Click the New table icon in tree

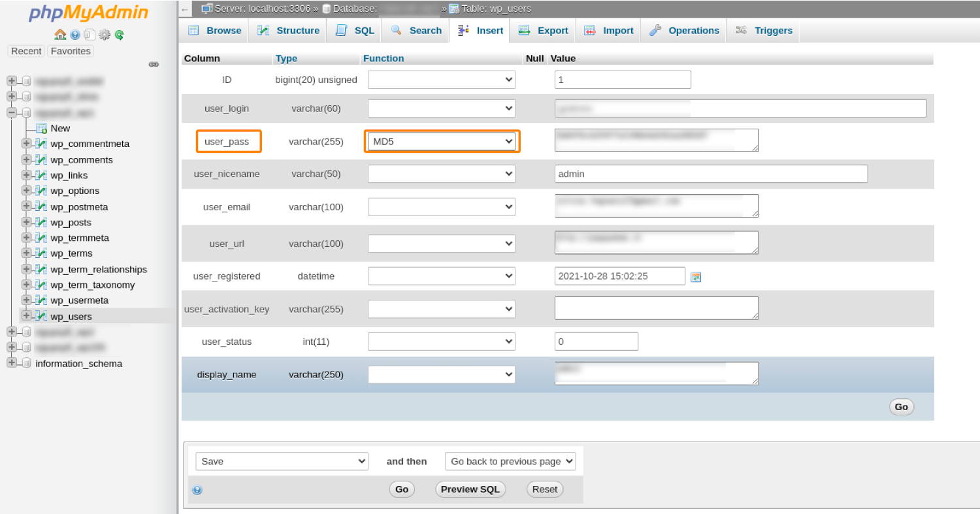[x=41, y=128]
